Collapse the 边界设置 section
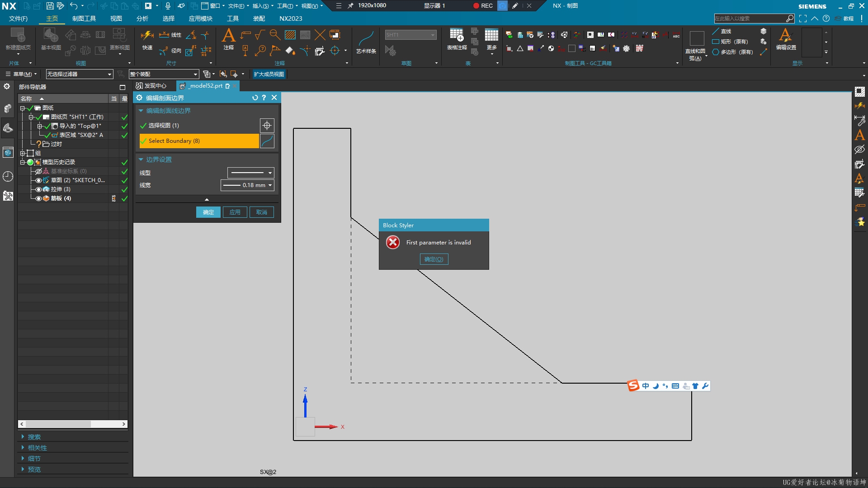 [141, 160]
